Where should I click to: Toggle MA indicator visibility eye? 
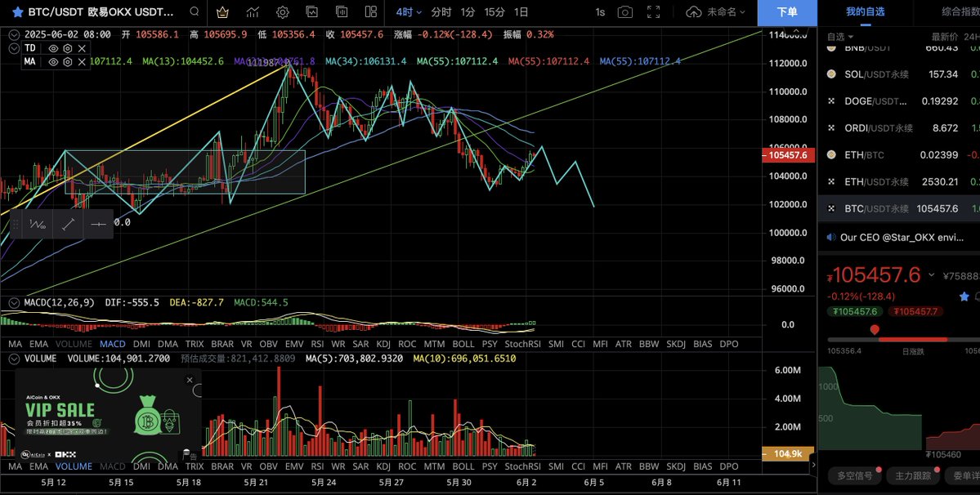(x=53, y=61)
